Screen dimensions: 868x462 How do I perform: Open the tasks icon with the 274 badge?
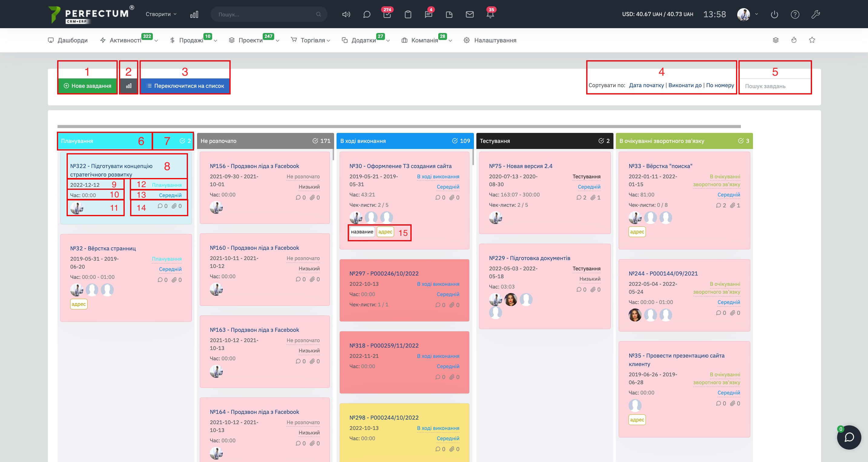387,15
